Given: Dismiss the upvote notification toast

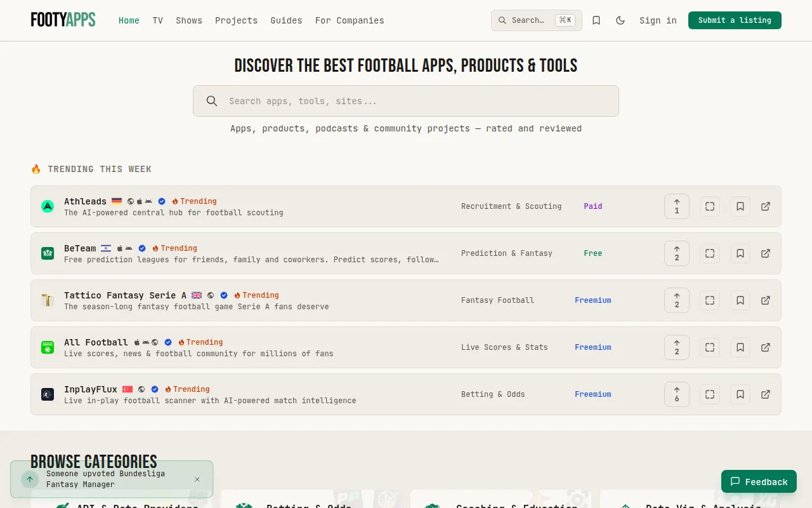Looking at the screenshot, I should click(x=197, y=479).
